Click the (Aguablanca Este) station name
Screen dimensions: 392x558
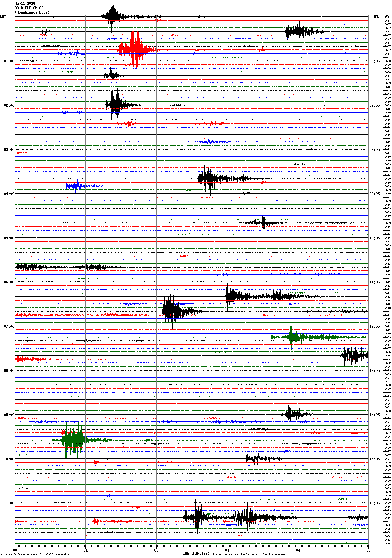pos(32,12)
